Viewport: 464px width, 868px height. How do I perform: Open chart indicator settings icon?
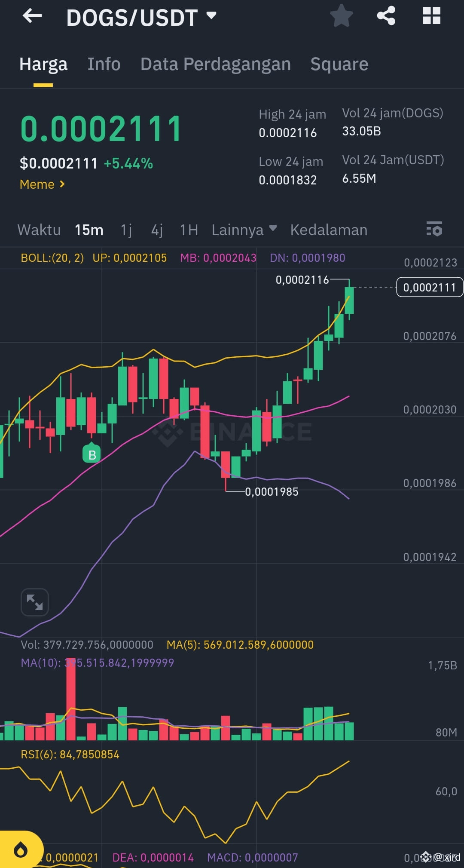tap(434, 229)
